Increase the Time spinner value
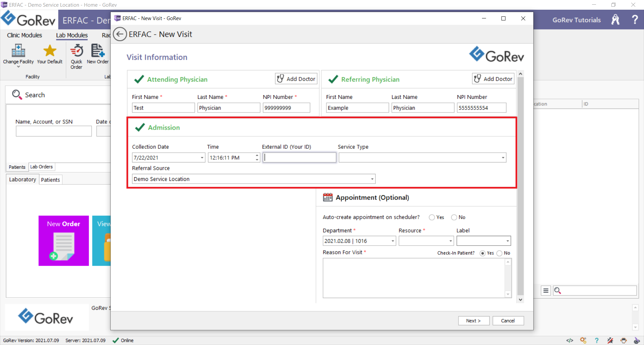This screenshot has width=644, height=345. [257, 155]
